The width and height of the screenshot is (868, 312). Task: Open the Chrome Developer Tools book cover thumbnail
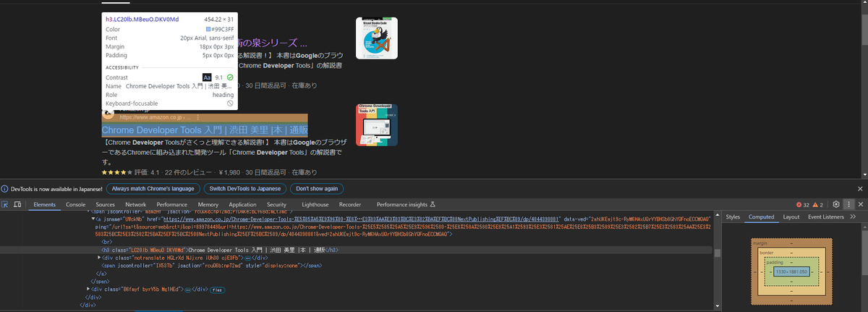[377, 125]
